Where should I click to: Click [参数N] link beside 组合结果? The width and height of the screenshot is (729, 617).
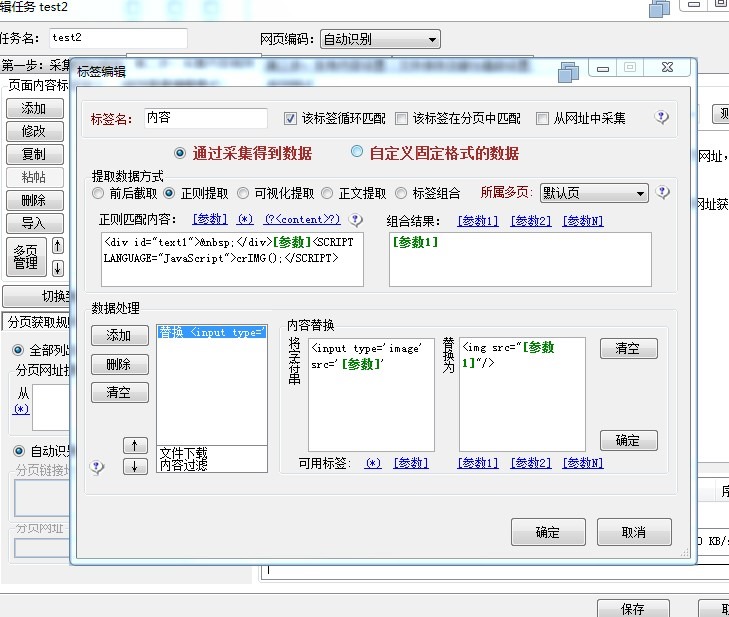tap(583, 221)
